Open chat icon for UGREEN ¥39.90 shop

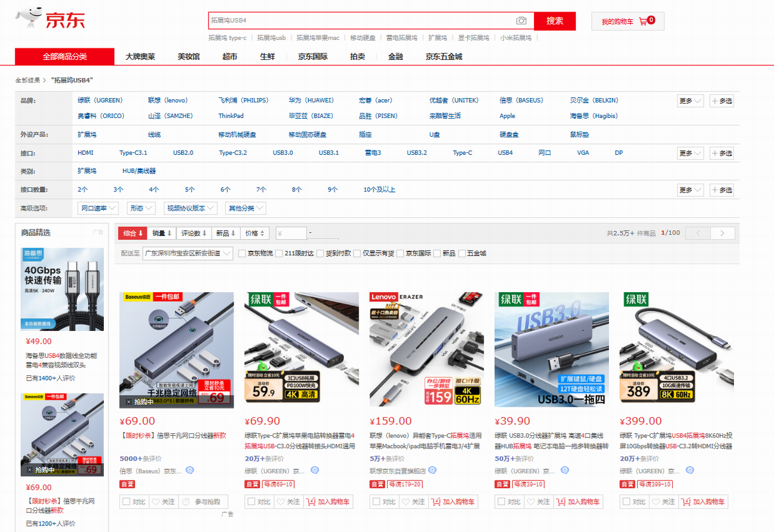(x=565, y=471)
